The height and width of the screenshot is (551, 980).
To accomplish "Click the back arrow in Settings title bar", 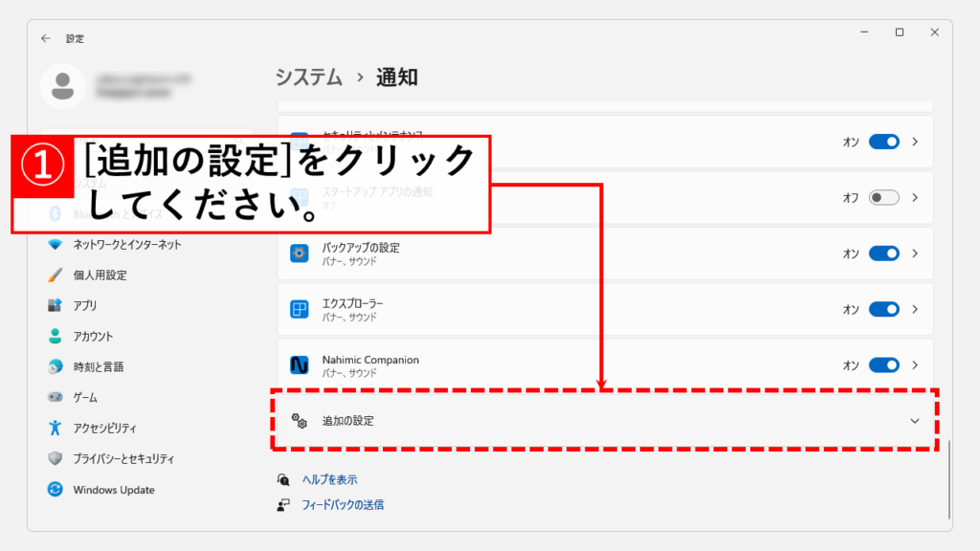I will pos(46,38).
